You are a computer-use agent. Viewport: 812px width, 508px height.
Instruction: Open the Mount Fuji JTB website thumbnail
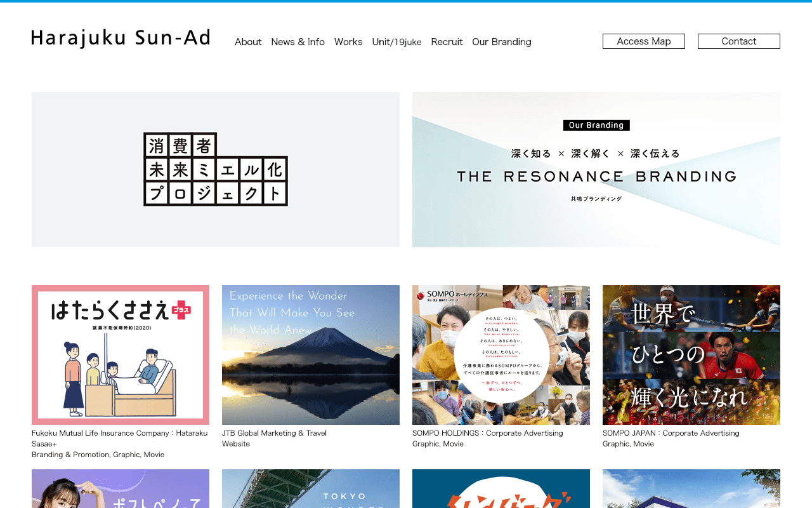311,355
